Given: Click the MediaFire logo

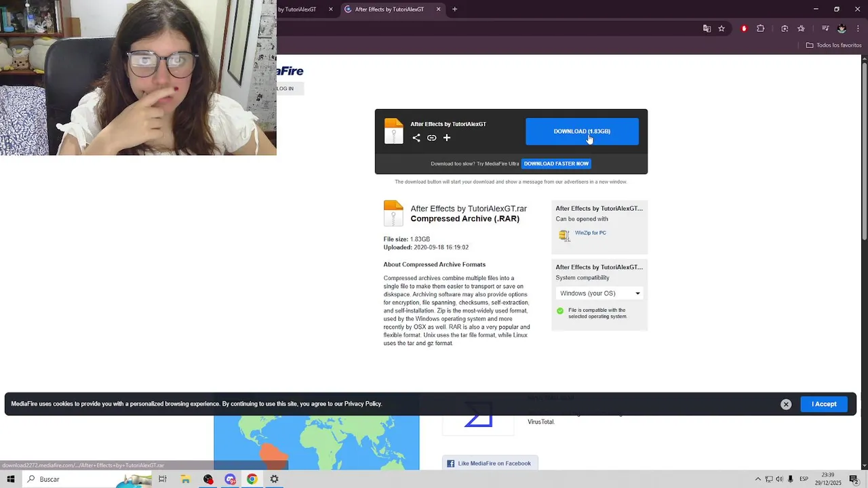Looking at the screenshot, I should tap(290, 71).
